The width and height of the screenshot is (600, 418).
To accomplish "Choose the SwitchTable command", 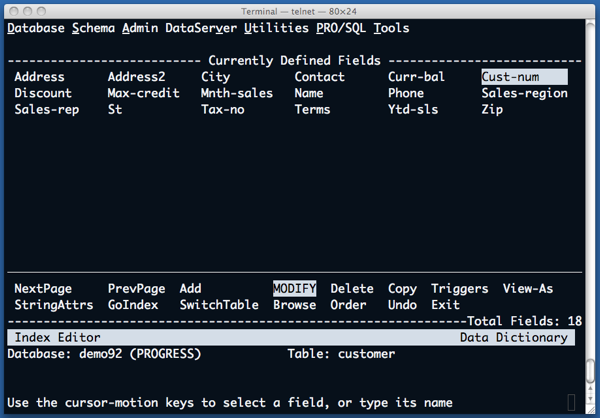I will pyautogui.click(x=219, y=305).
